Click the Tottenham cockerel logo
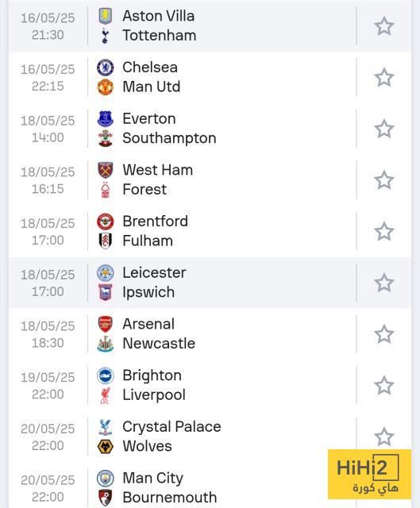 click(106, 36)
